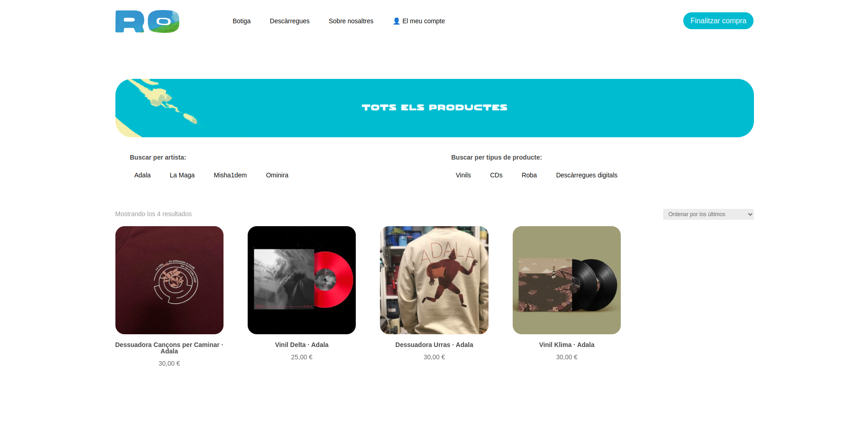Open El meu compte account link
868x430 pixels.
419,21
